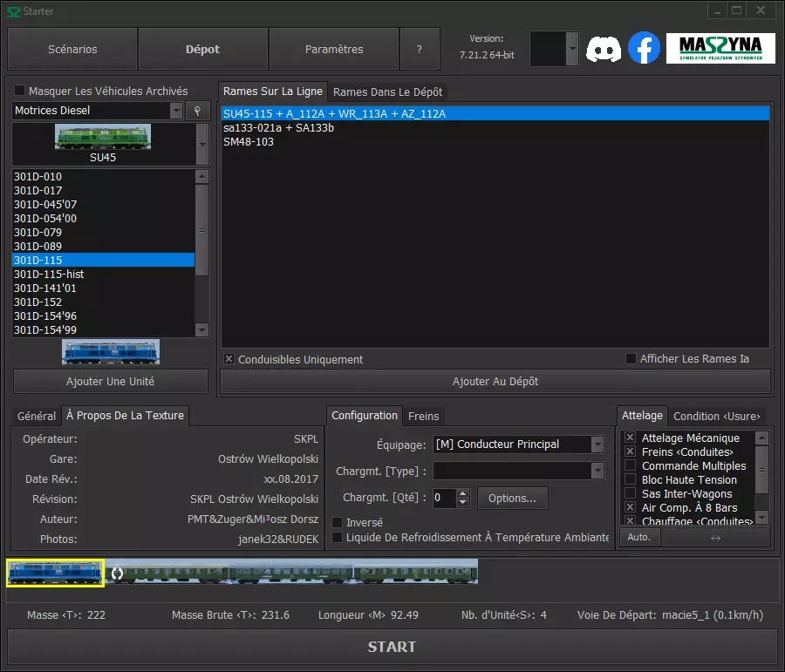Expand the Motrices Diesel category dropdown
Viewport: 785px width, 672px height.
pos(175,111)
